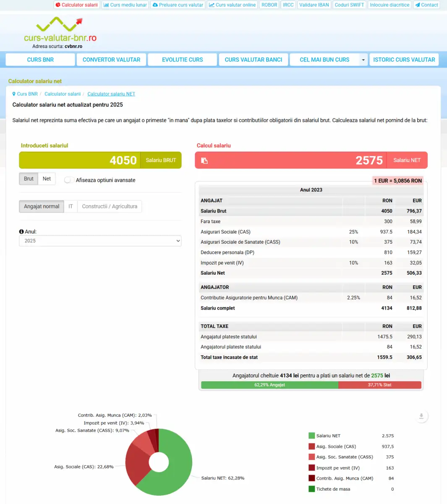The height and width of the screenshot is (504, 447).
Task: Open Preluare curs valutar link
Action: 178,5
